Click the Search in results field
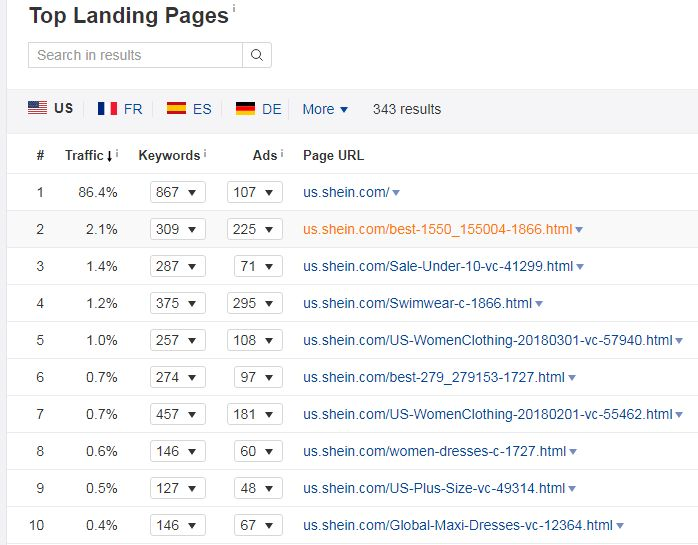The image size is (698, 545). (135, 55)
